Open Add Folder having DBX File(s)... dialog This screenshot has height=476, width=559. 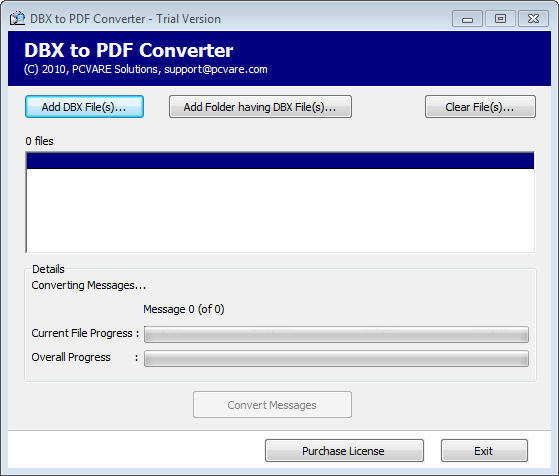point(260,107)
